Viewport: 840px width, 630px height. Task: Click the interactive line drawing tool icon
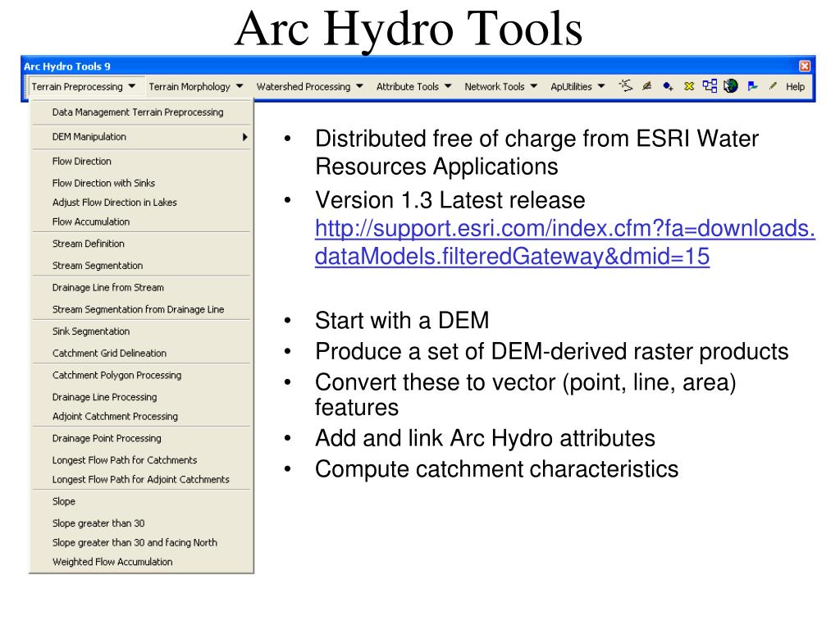[647, 85]
